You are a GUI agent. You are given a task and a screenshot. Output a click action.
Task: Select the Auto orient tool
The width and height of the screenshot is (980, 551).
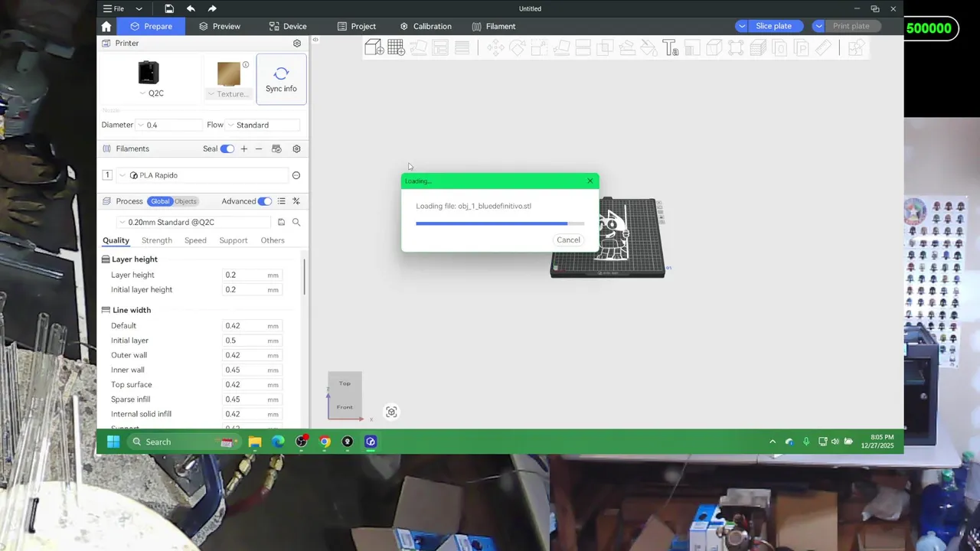[418, 47]
